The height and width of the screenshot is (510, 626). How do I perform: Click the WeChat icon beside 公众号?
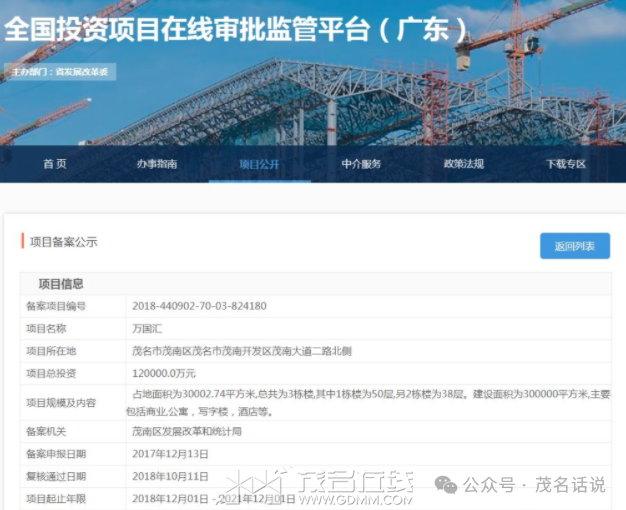[445, 485]
